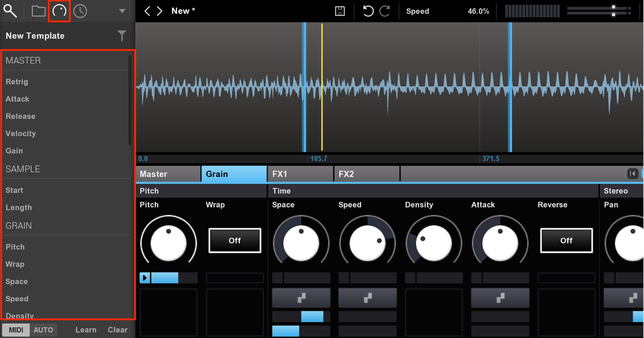Toggle the Wrap Off button

(235, 240)
